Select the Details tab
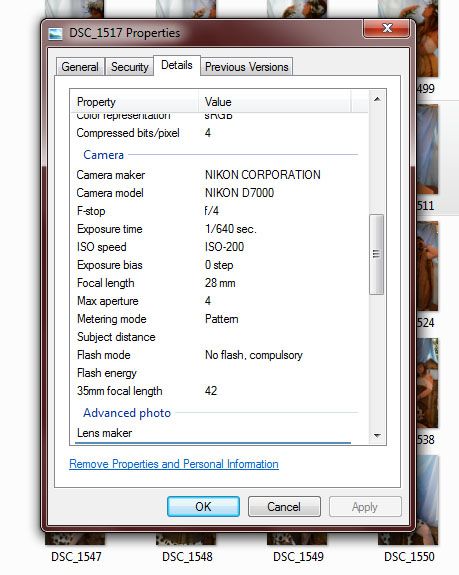This screenshot has width=459, height=575. click(x=177, y=65)
